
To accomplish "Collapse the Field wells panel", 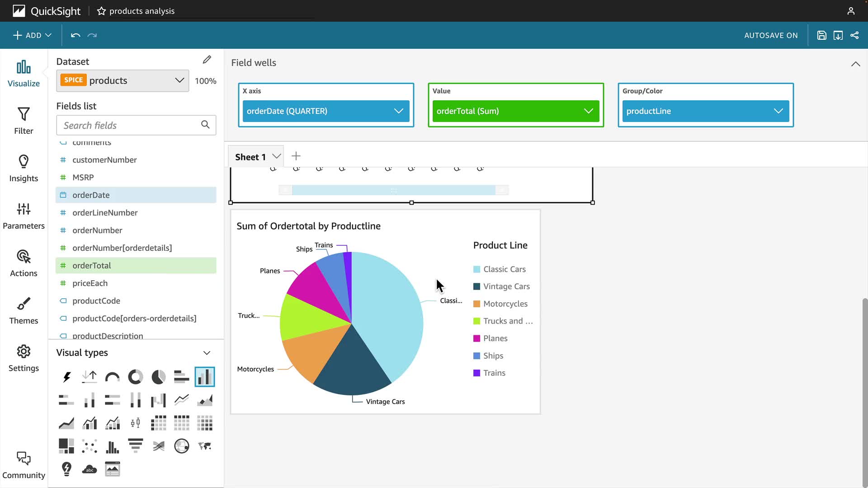I will click(855, 64).
